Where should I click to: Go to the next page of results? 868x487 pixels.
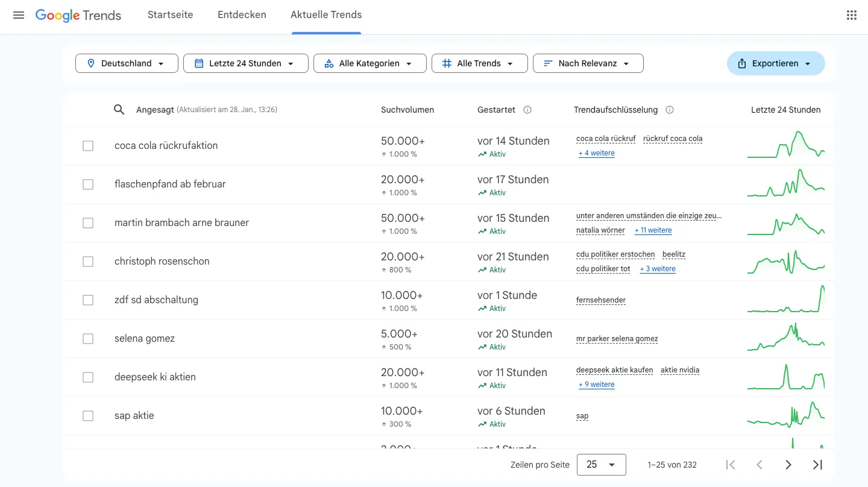[788, 465]
